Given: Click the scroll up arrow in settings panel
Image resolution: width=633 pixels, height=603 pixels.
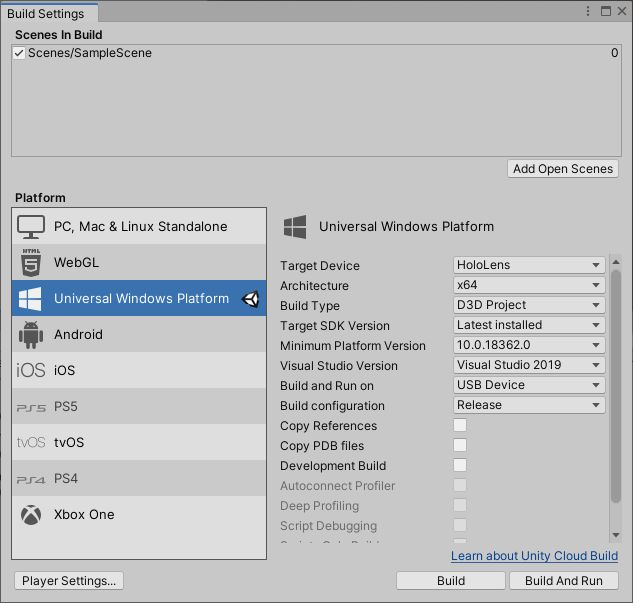Looking at the screenshot, I should tap(616, 262).
